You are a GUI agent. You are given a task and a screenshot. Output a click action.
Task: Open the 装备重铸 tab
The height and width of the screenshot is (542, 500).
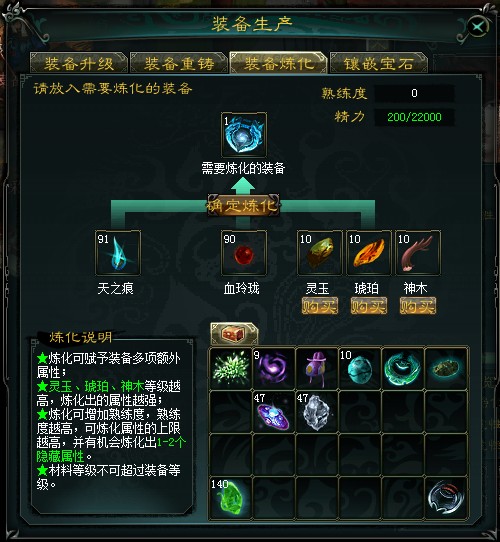(179, 63)
